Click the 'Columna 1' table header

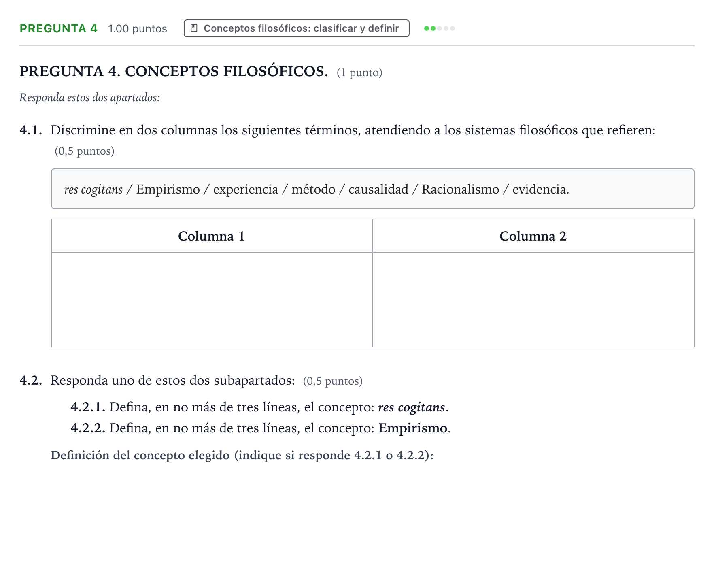(212, 236)
